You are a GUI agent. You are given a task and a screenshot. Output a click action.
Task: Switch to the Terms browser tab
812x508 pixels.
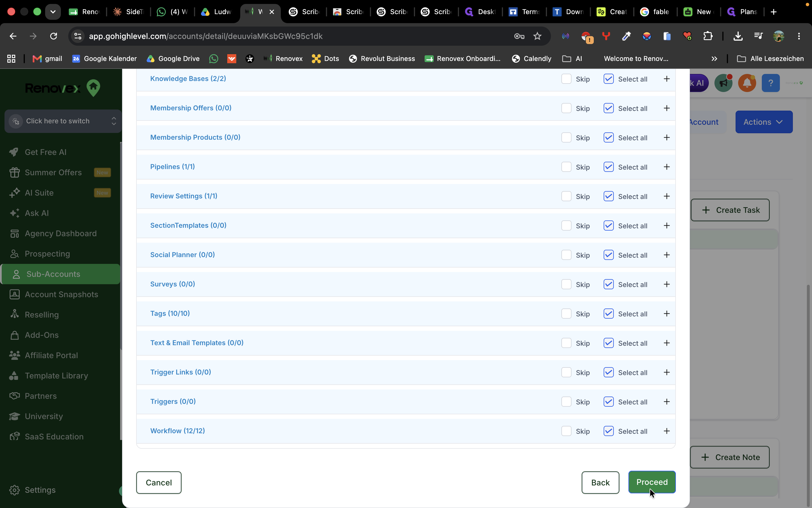tap(524, 12)
